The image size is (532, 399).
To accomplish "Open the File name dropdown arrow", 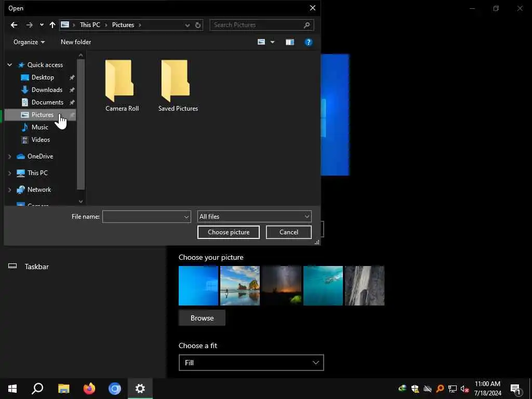I will pyautogui.click(x=187, y=217).
